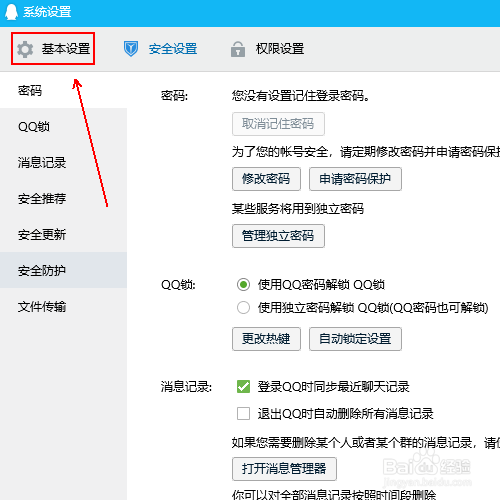500x500 pixels.
Task: Open the 权限设置 tab
Action: click(267, 49)
